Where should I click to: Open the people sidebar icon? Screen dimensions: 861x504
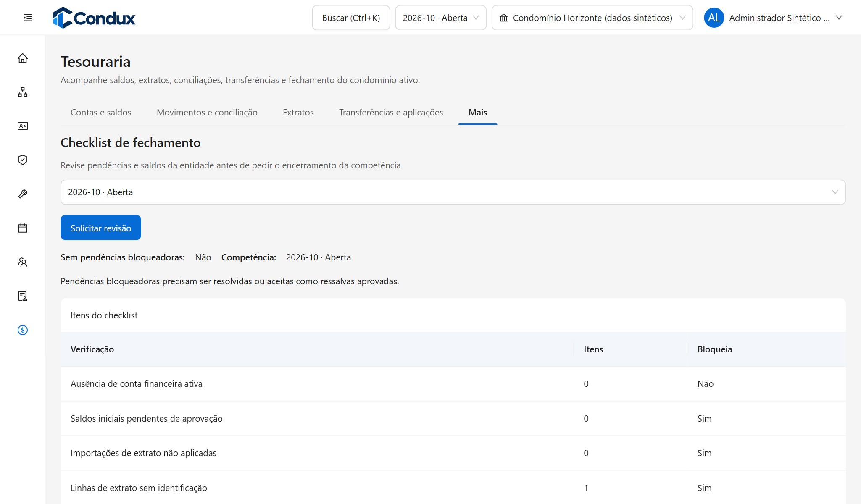(23, 262)
